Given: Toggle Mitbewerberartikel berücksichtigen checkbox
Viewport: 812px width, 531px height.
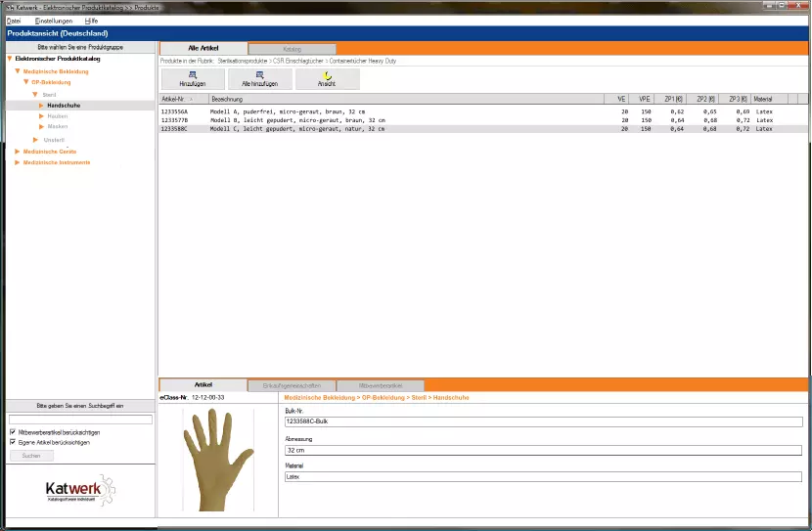Looking at the screenshot, I should pos(11,432).
